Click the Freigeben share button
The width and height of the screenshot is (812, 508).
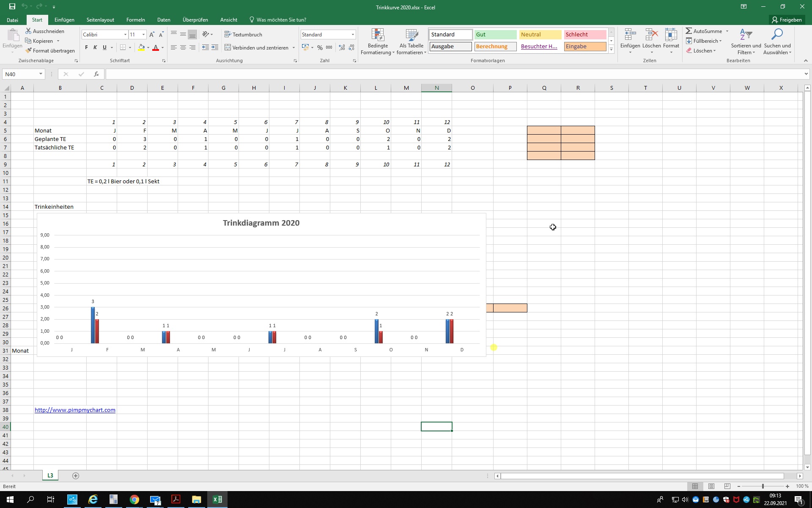[x=787, y=20]
